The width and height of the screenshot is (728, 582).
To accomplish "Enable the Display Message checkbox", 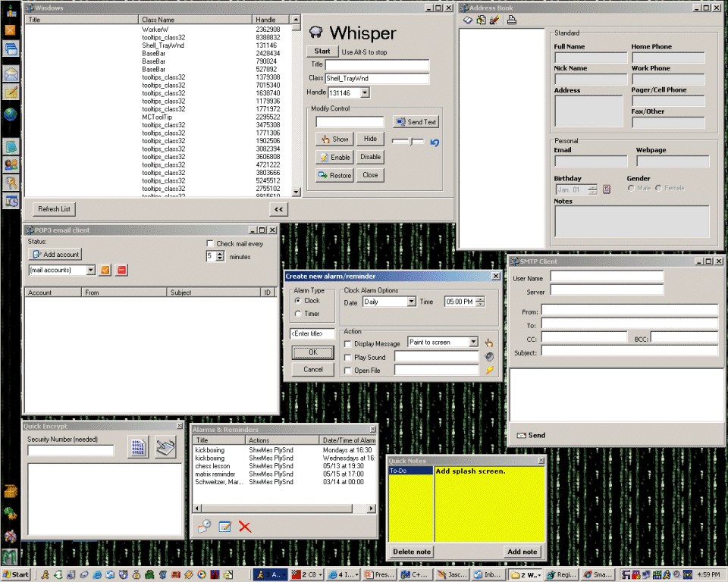I will tap(347, 344).
